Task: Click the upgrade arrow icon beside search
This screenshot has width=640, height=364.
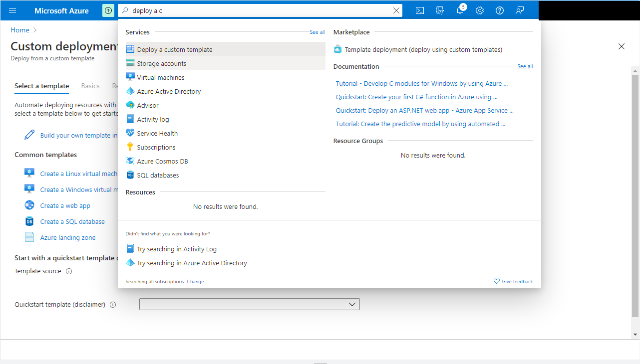Action: pyautogui.click(x=108, y=10)
